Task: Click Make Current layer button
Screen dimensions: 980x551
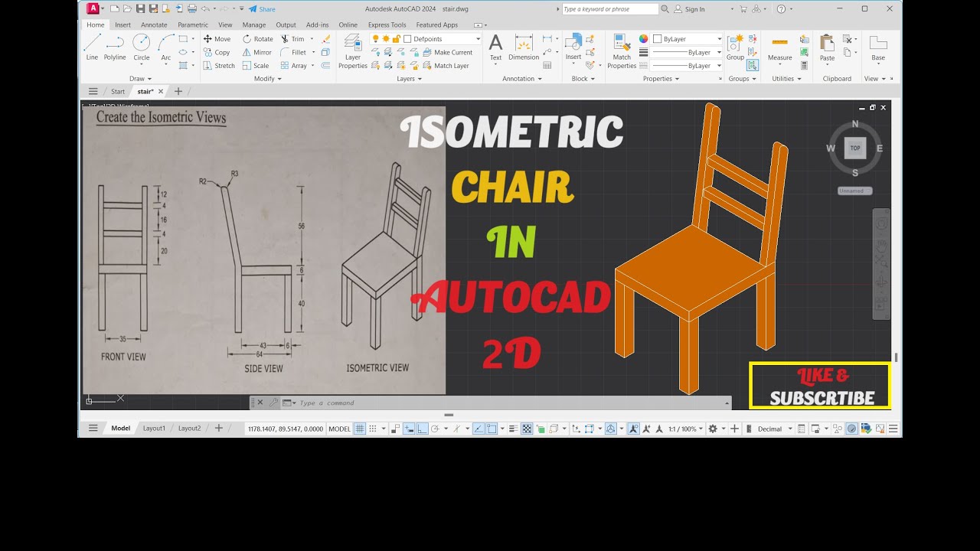Action: click(448, 52)
